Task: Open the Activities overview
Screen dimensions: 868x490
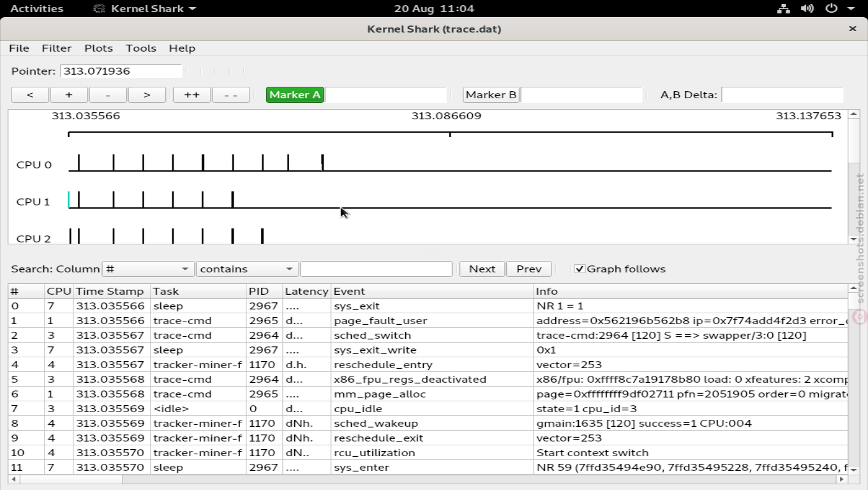Action: [37, 9]
